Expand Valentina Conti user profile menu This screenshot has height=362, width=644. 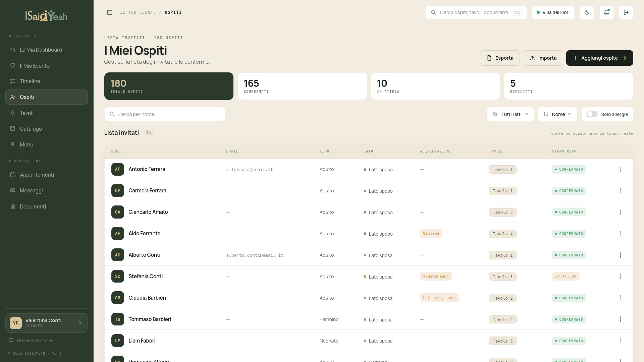coord(47,323)
